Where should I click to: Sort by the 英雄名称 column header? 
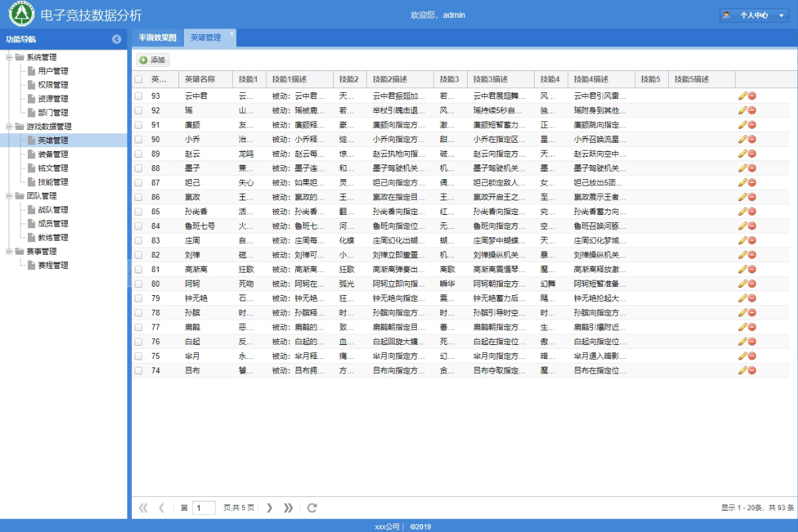(200, 80)
